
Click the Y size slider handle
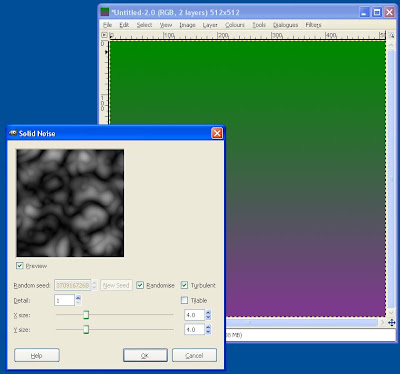click(x=86, y=329)
